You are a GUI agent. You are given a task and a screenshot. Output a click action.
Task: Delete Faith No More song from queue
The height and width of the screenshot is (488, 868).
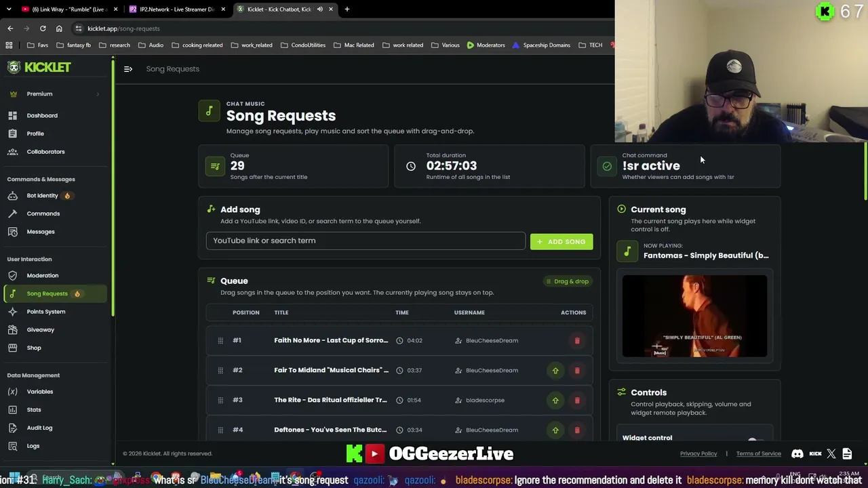(x=577, y=340)
